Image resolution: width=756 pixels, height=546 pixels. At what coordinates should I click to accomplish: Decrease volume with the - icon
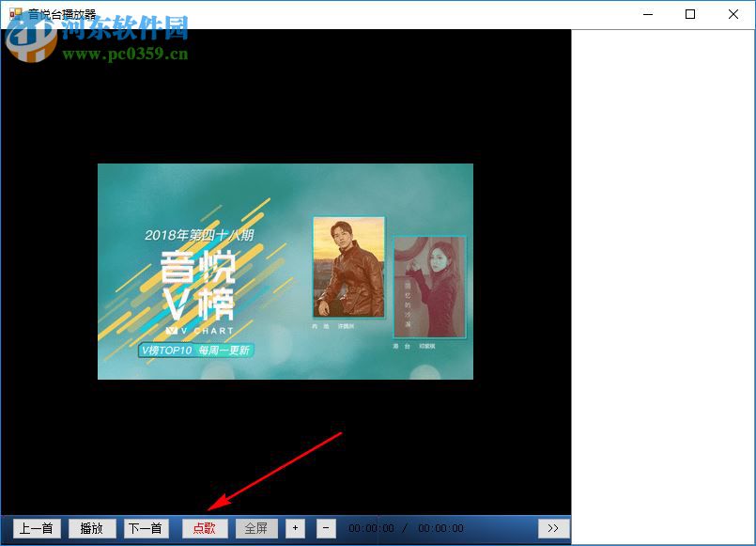[x=324, y=528]
